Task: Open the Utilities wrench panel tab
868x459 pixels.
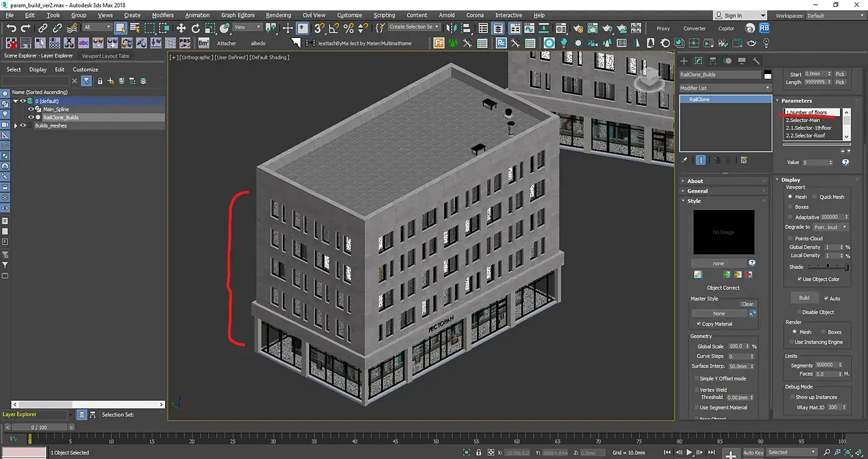Action: [x=756, y=61]
